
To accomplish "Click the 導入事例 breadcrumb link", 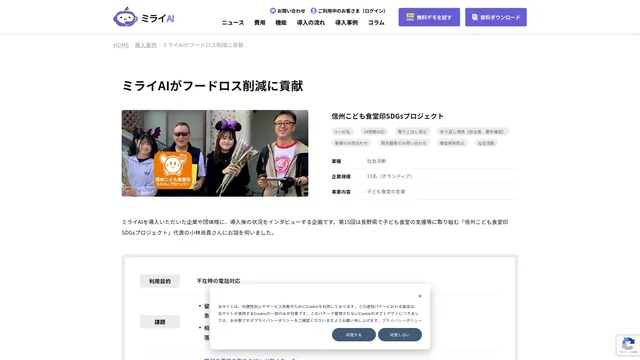I will (x=146, y=45).
